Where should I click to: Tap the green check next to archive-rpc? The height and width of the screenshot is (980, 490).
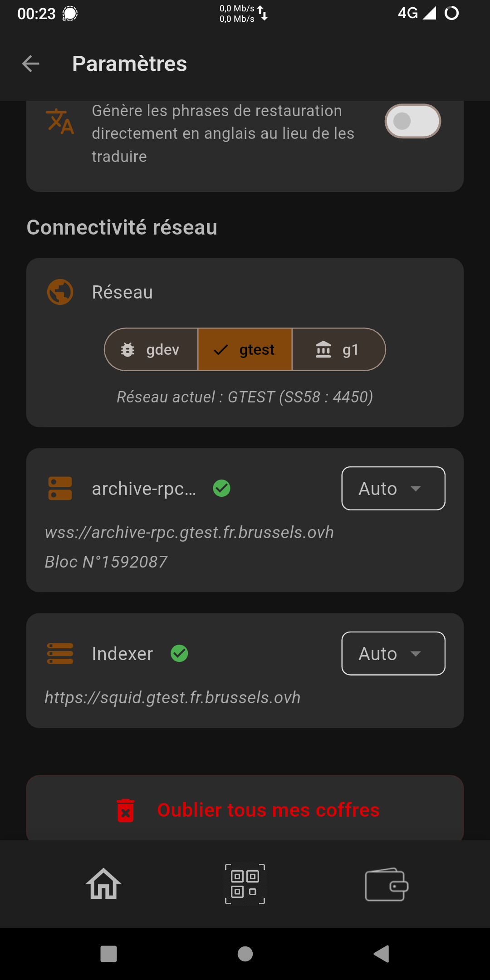point(222,489)
